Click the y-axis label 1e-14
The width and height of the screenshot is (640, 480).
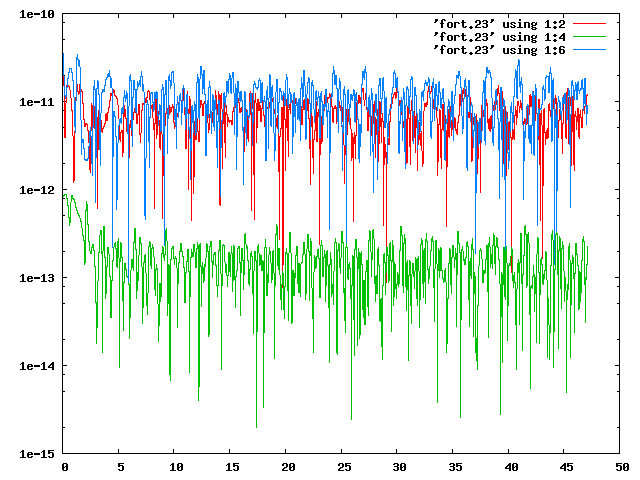pyautogui.click(x=37, y=366)
